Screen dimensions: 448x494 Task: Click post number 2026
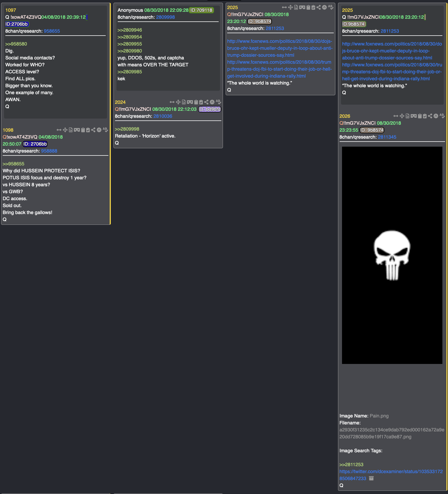tap(345, 116)
